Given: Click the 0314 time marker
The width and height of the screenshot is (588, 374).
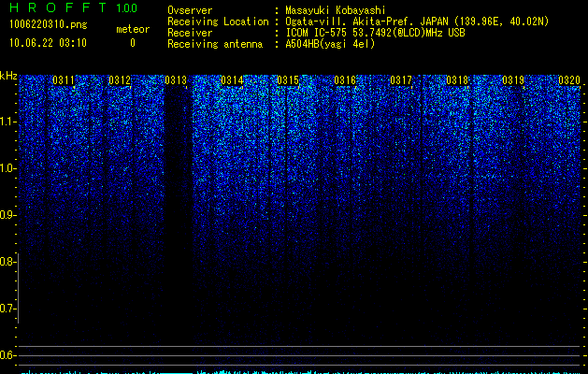Looking at the screenshot, I should pyautogui.click(x=232, y=80).
